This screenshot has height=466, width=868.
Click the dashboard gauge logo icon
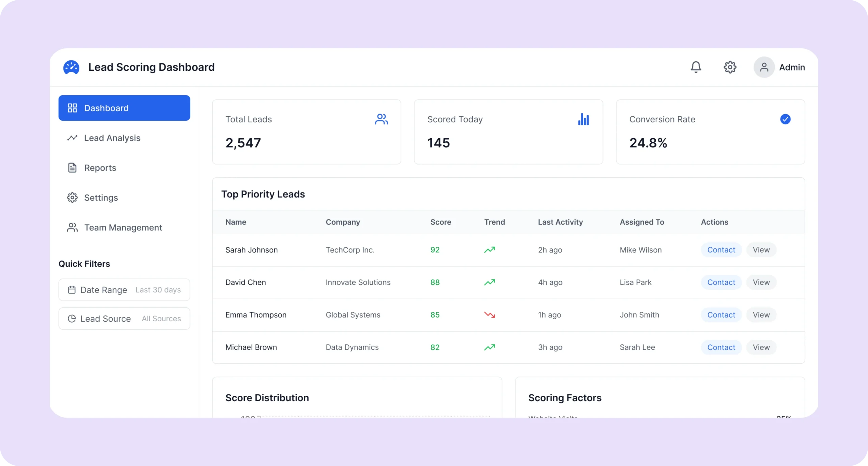click(71, 67)
